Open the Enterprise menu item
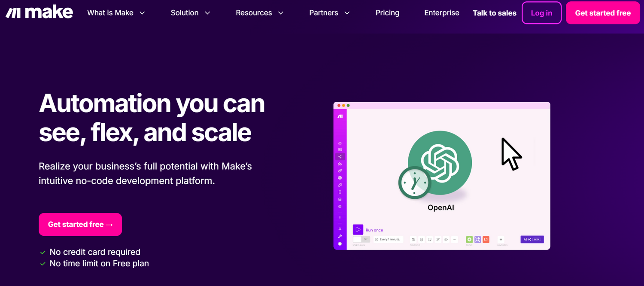The width and height of the screenshot is (644, 286). click(x=441, y=13)
